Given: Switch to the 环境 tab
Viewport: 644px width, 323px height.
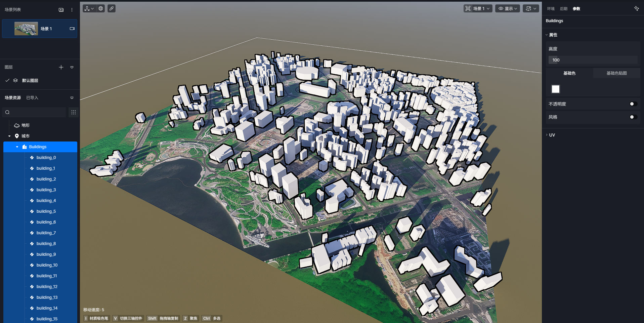Looking at the screenshot, I should click(x=551, y=9).
